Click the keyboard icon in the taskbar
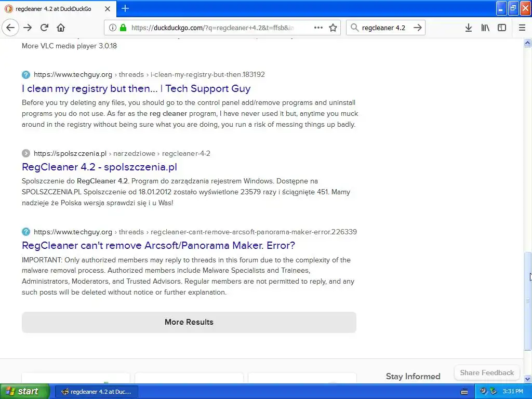 464,392
